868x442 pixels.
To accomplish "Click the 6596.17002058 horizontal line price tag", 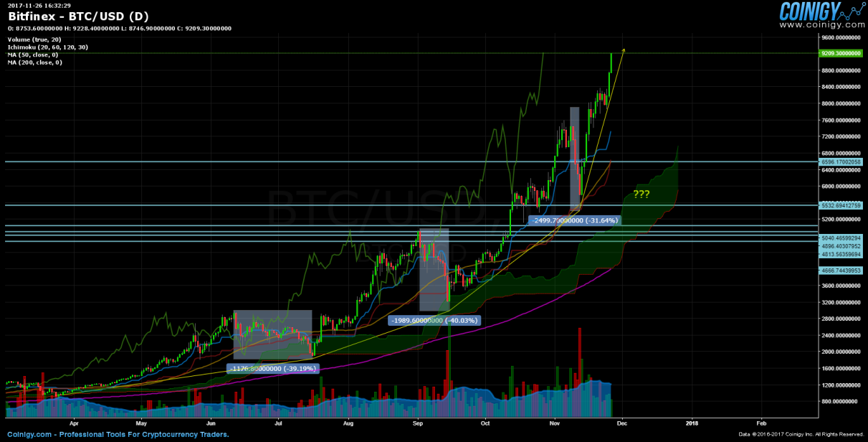I will pyautogui.click(x=840, y=162).
